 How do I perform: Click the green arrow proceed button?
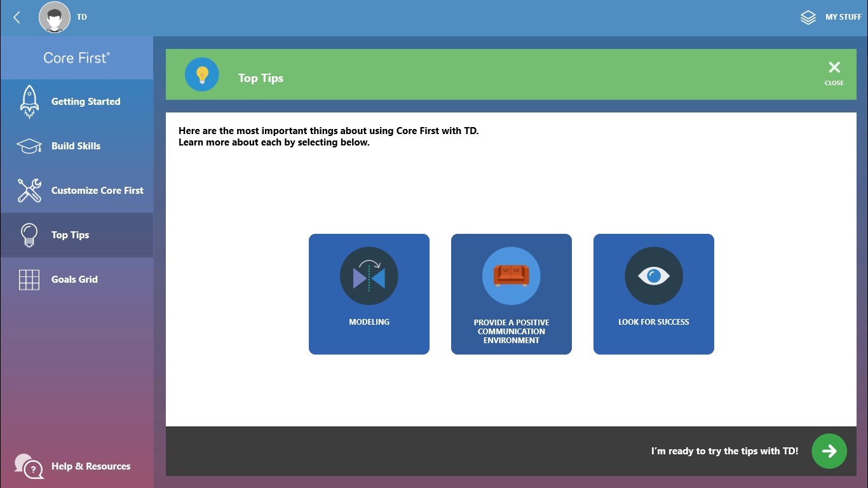(829, 451)
